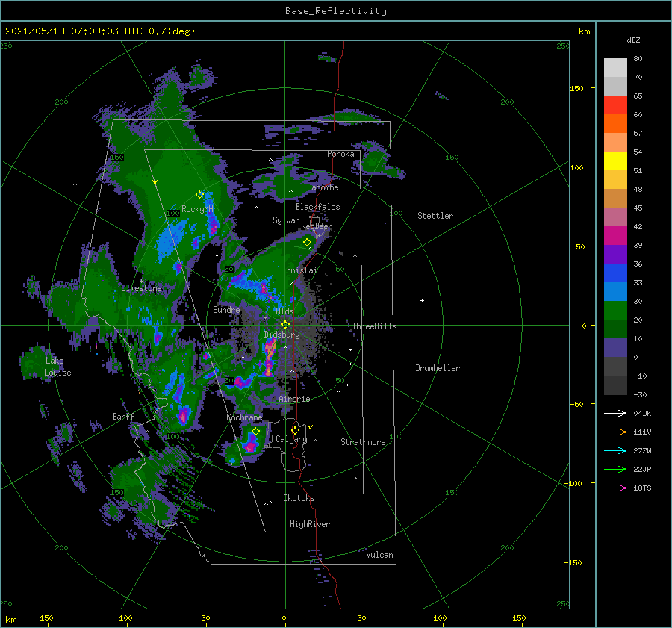Click the RockyMH label
The width and height of the screenshot is (672, 628).
point(198,209)
